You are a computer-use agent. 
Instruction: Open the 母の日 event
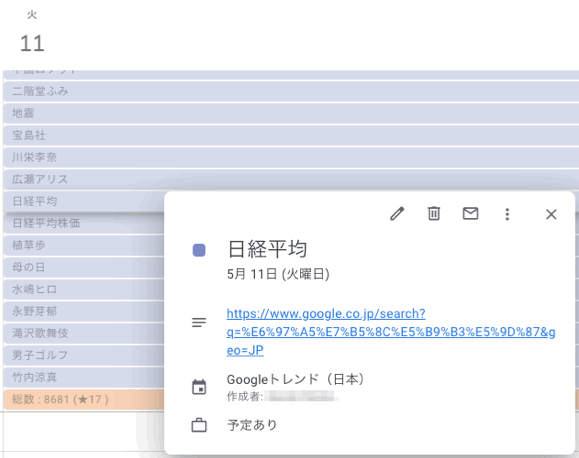[x=84, y=267]
